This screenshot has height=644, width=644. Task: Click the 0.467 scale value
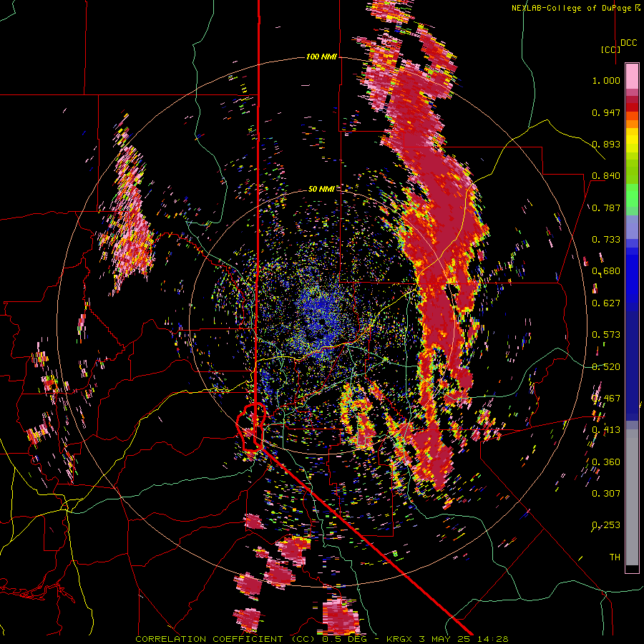[x=606, y=399]
